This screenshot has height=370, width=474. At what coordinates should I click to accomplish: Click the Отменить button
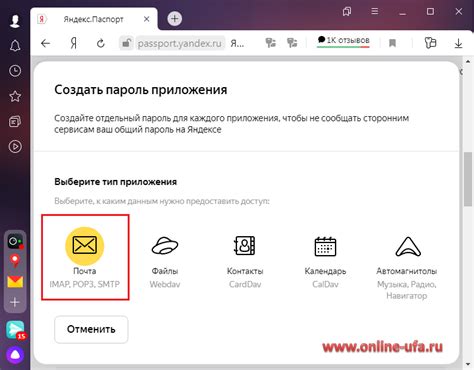click(91, 329)
